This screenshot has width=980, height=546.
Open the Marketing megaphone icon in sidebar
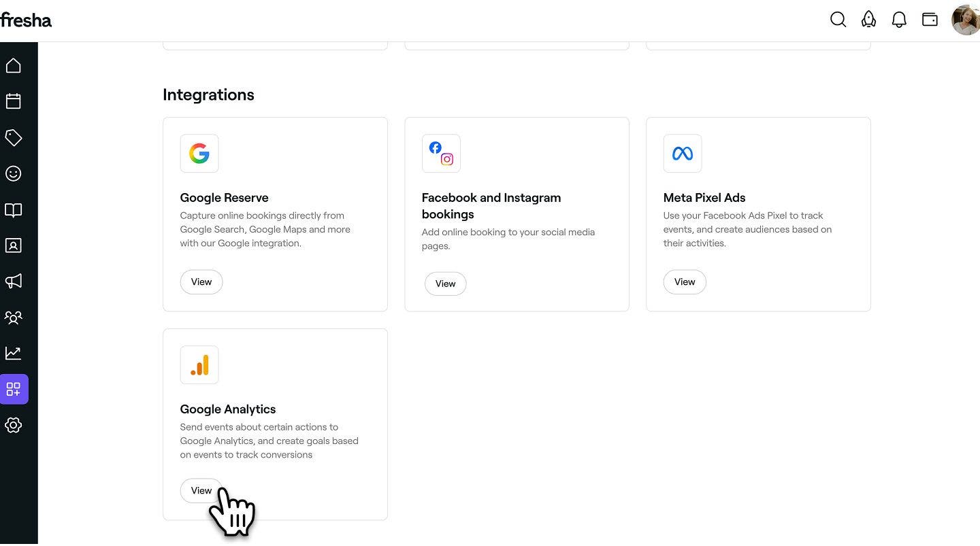coord(14,281)
